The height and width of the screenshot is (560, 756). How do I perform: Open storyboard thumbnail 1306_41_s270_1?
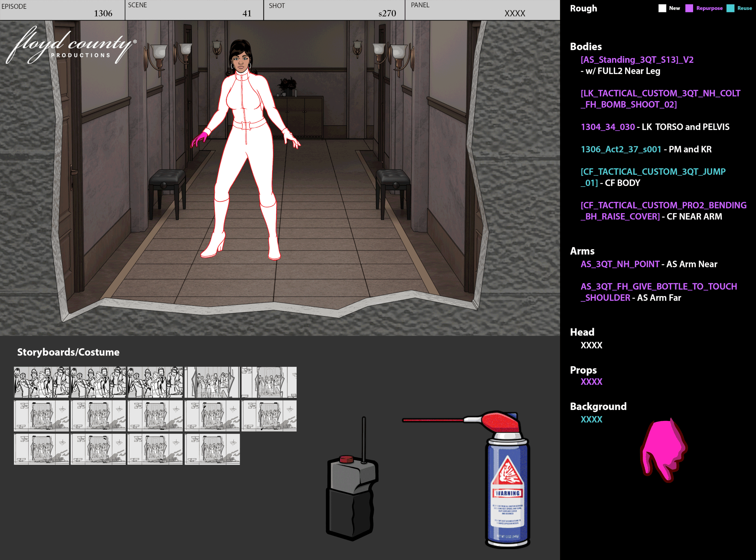[x=41, y=382]
